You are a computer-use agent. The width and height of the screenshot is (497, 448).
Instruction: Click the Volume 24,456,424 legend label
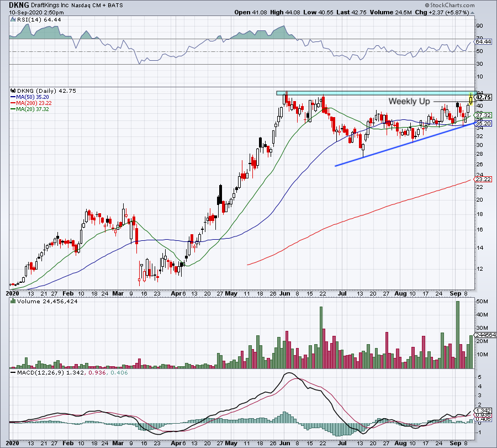coord(47,301)
